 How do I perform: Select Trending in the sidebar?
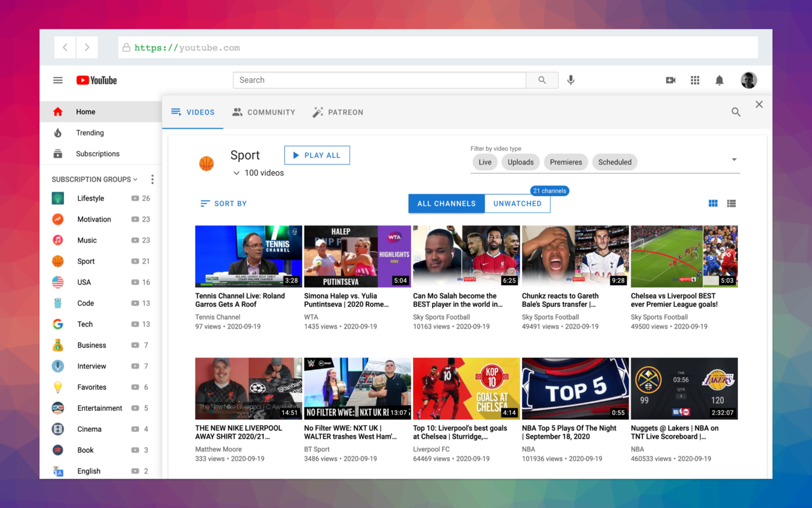[101, 133]
